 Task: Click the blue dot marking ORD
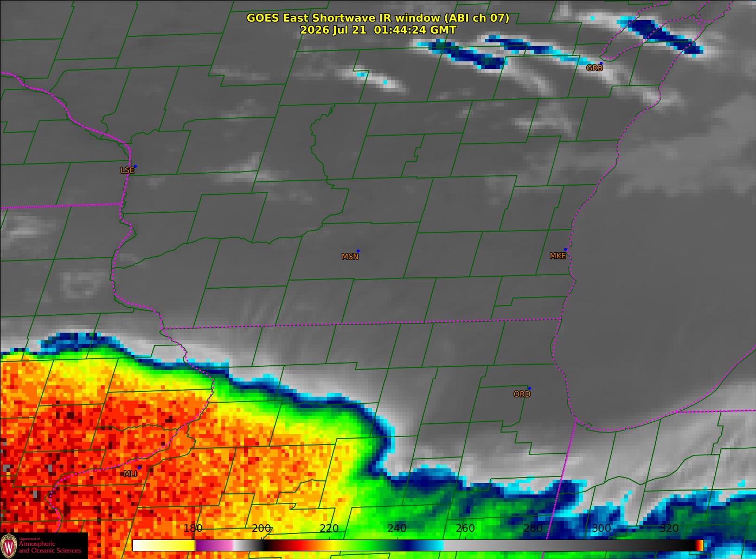click(x=529, y=389)
